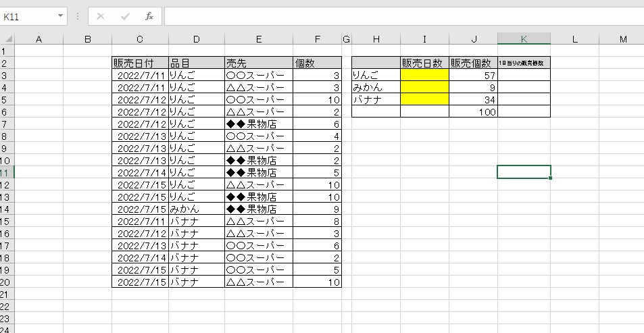The height and width of the screenshot is (333, 644).
Task: Click inside the Name Box showing K11
Action: coord(27,16)
